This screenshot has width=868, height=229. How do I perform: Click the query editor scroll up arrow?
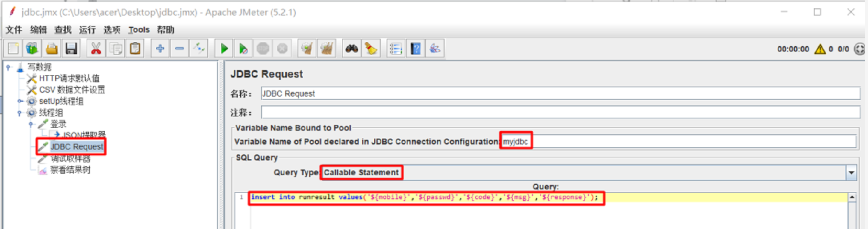click(x=852, y=197)
